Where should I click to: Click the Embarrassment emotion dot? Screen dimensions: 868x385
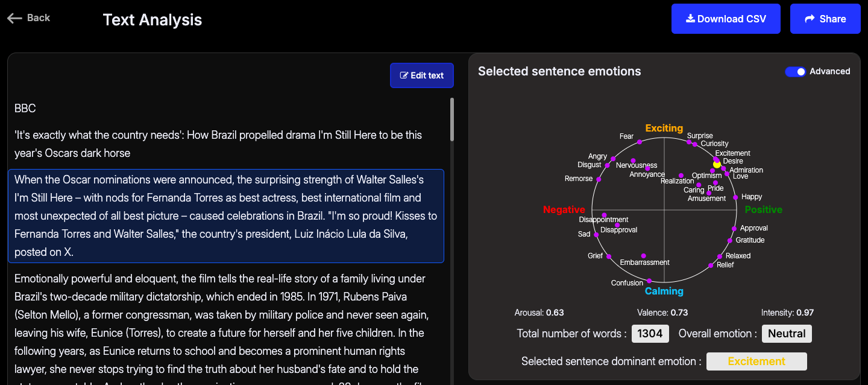(643, 256)
